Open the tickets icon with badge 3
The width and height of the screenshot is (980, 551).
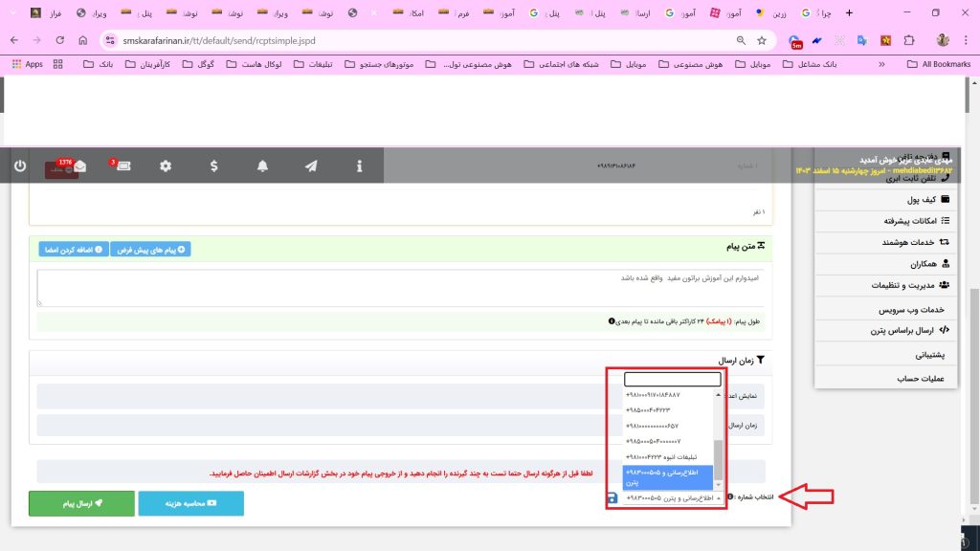pyautogui.click(x=123, y=166)
